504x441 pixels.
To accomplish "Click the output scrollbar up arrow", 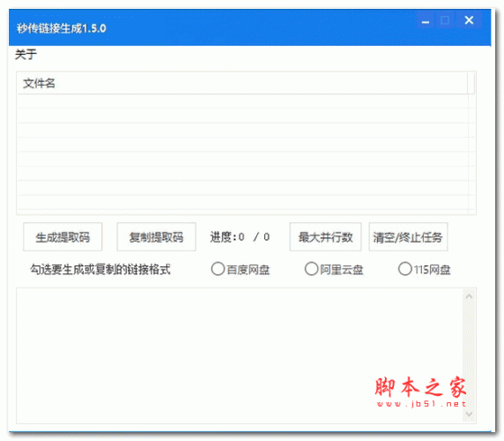I will tap(469, 296).
